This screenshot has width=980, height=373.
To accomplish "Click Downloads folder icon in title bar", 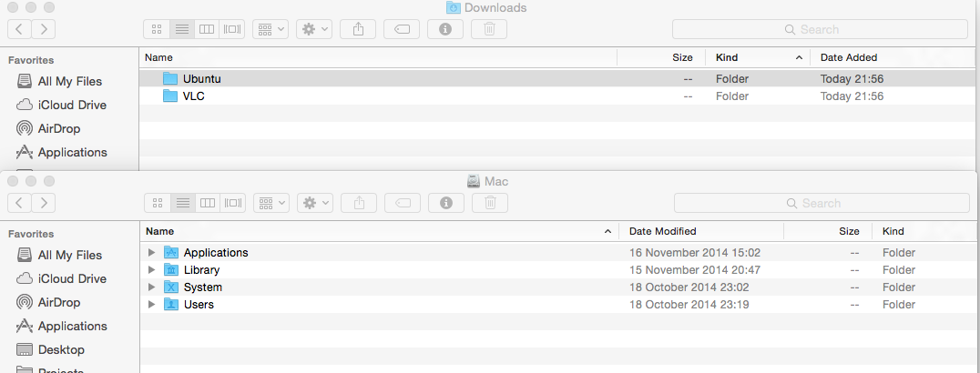I will [454, 7].
